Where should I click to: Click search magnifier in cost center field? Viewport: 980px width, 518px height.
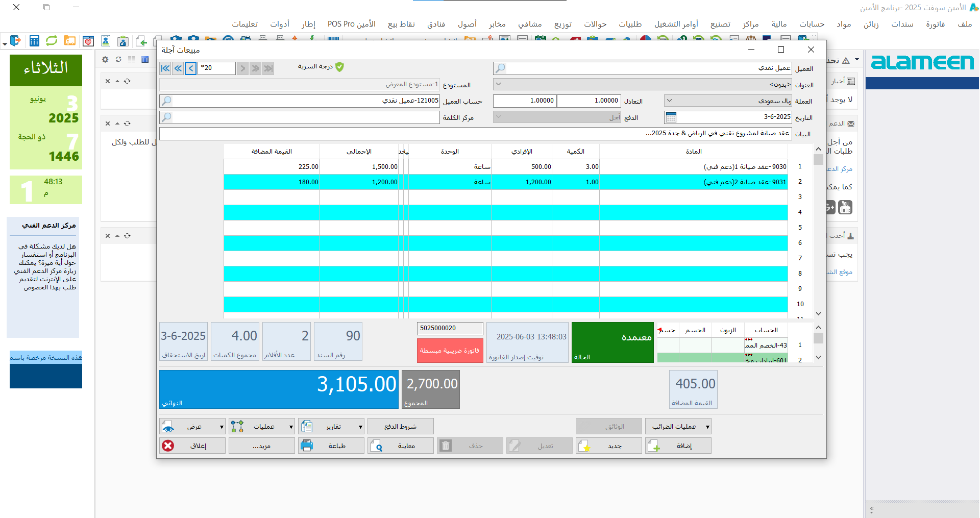166,117
